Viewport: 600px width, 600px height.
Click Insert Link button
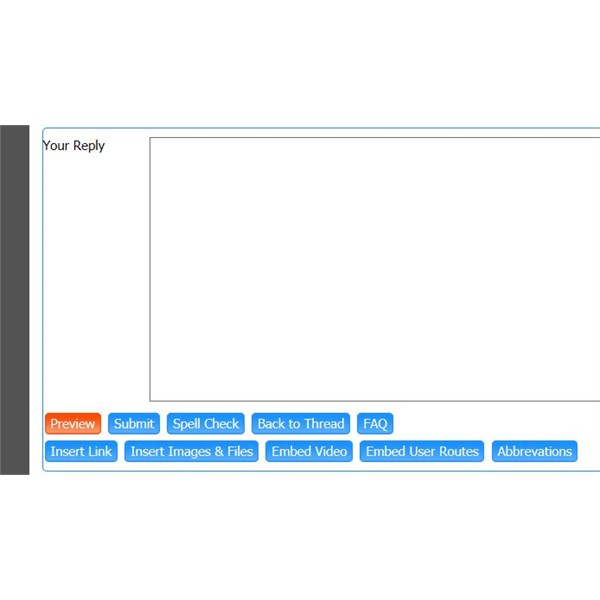pos(81,451)
